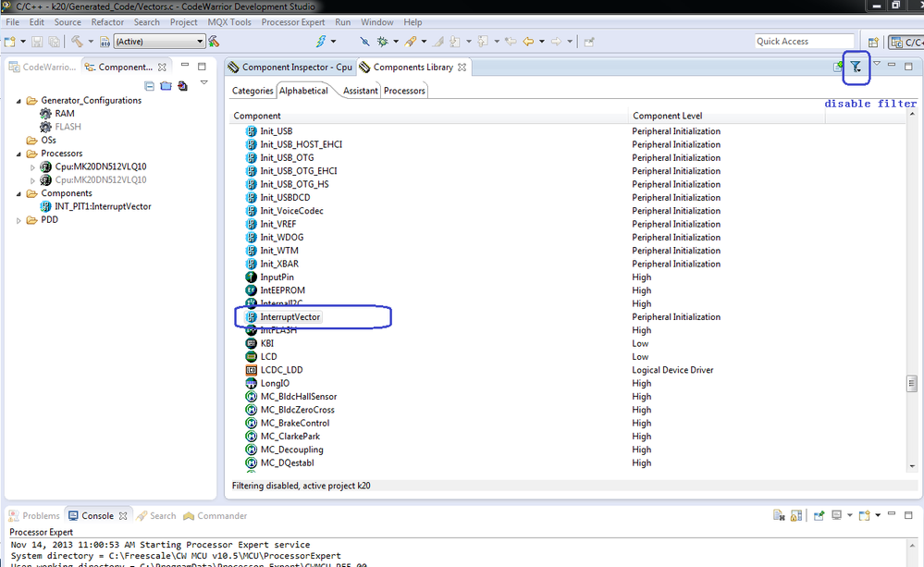Click the forward arrow navigation icon
The height and width of the screenshot is (567, 924).
coord(556,42)
